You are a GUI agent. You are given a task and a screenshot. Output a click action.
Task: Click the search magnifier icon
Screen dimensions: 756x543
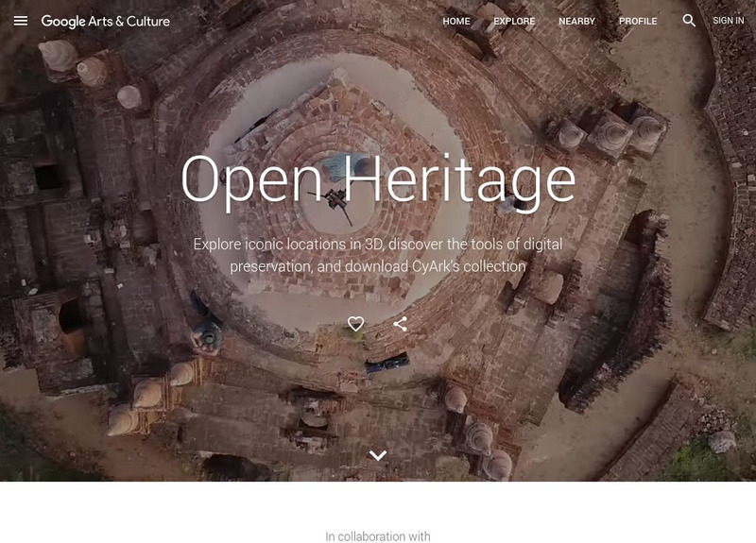(x=689, y=20)
